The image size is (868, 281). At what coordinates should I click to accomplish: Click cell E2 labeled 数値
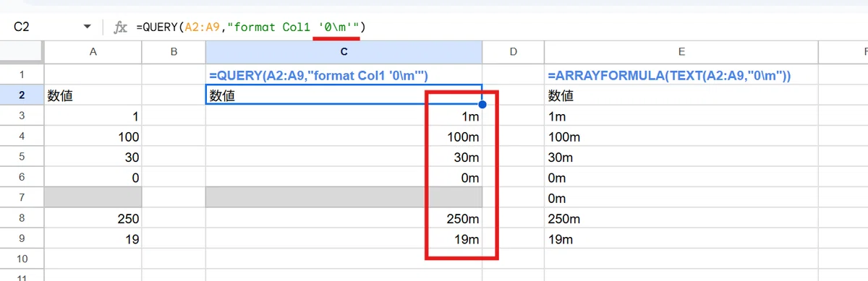click(681, 95)
